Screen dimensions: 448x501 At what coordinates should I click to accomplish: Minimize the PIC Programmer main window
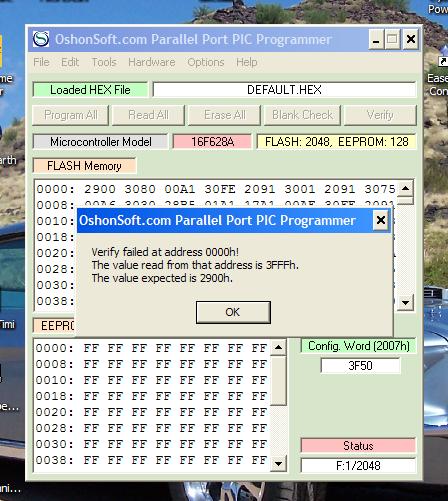click(x=376, y=39)
